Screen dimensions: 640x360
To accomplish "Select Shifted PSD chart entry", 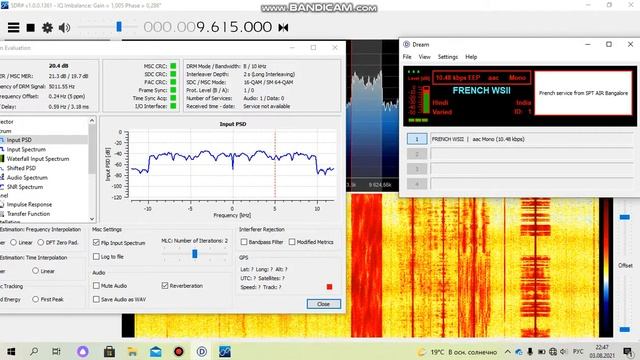I will (x=21, y=168).
